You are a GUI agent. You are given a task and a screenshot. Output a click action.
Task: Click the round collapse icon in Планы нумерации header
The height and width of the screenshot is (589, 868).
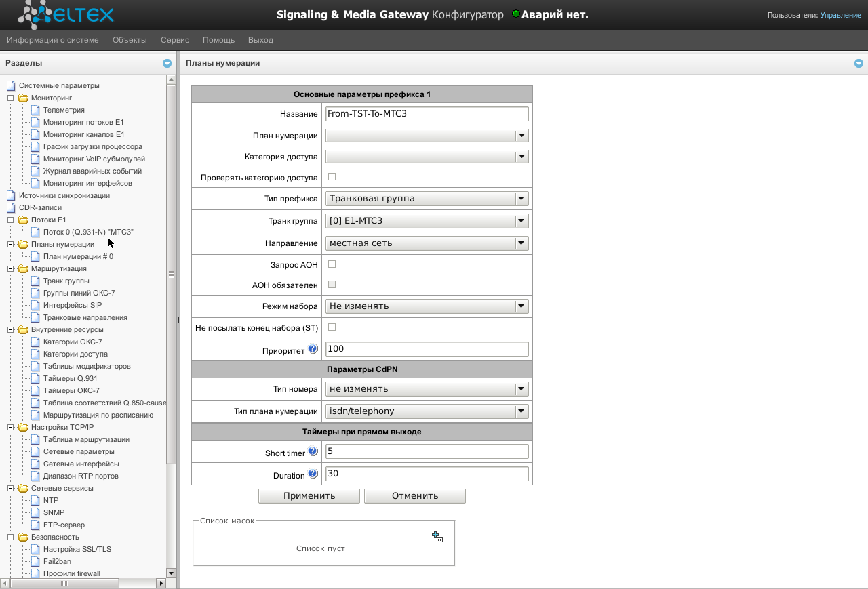point(859,63)
